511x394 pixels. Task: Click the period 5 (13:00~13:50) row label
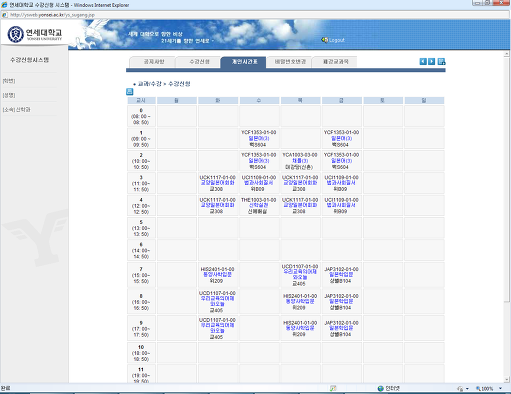[x=141, y=228]
